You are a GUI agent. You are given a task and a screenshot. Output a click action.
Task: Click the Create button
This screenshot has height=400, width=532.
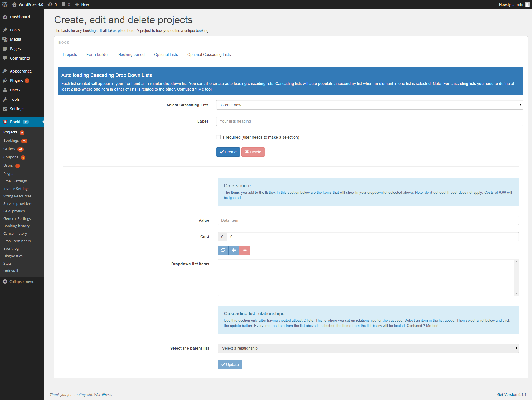coord(228,152)
